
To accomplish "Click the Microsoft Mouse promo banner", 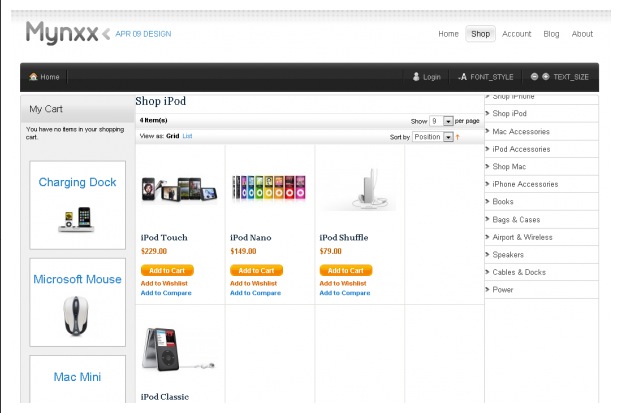I will point(77,302).
